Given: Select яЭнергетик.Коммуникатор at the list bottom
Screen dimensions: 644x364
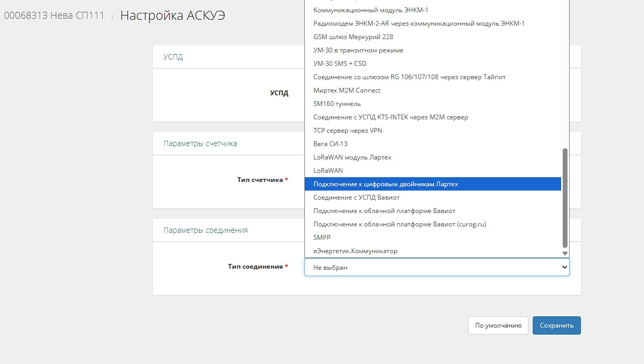Looking at the screenshot, I should click(x=356, y=251).
